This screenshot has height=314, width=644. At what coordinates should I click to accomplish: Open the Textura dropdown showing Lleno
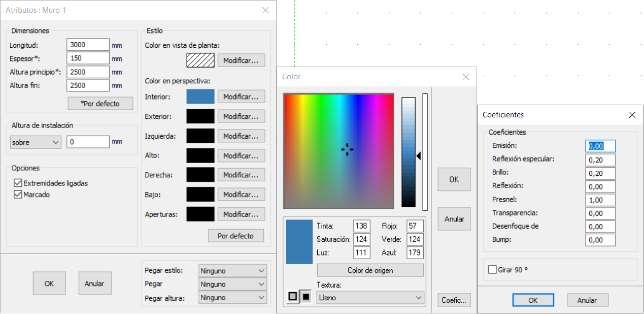(x=370, y=298)
